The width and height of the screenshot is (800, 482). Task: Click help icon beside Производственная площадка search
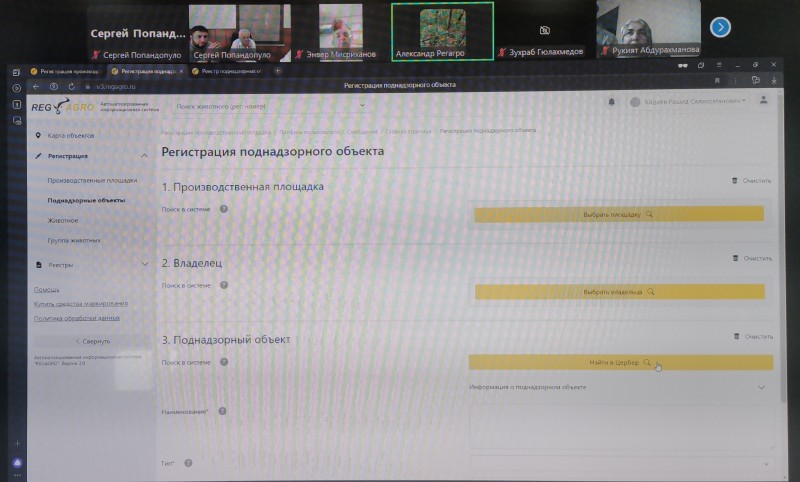point(223,210)
